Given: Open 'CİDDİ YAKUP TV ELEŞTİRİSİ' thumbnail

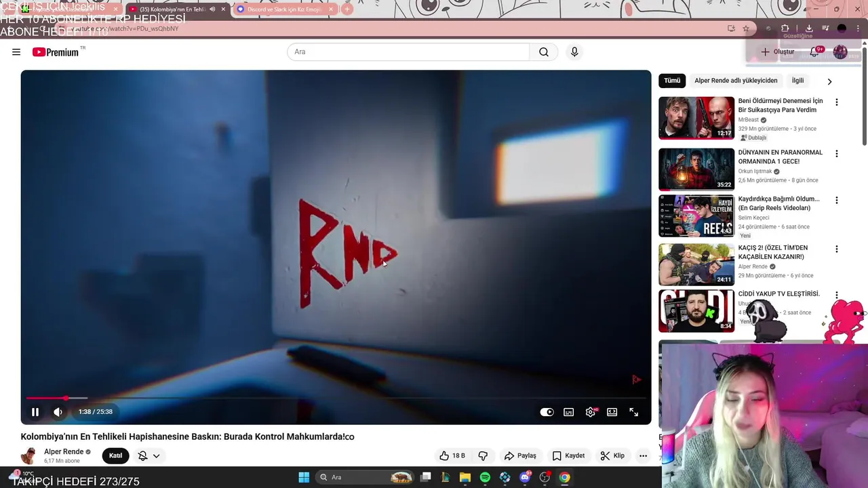Looking at the screenshot, I should [696, 311].
